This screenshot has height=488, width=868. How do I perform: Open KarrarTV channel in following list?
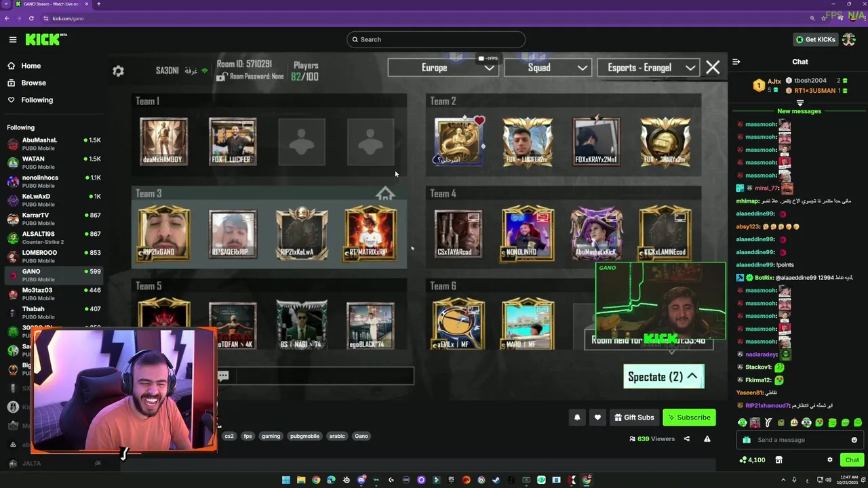[x=54, y=219]
